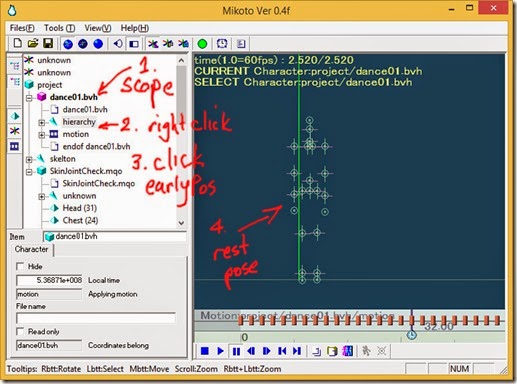The width and height of the screenshot is (517, 384).
Task: Collapse the dance01.bvh tree node
Action: click(x=29, y=98)
